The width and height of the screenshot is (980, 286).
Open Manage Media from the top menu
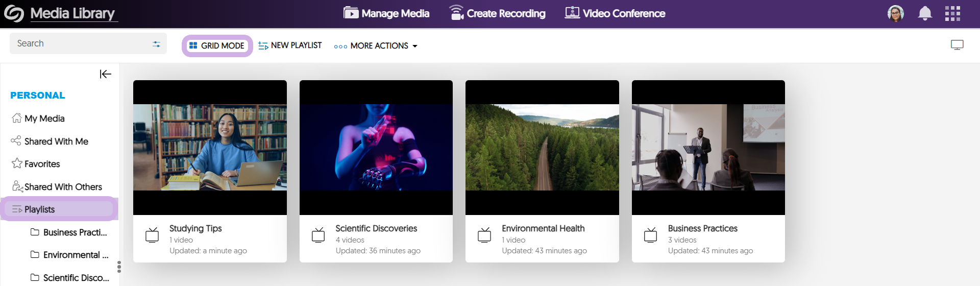coord(386,13)
